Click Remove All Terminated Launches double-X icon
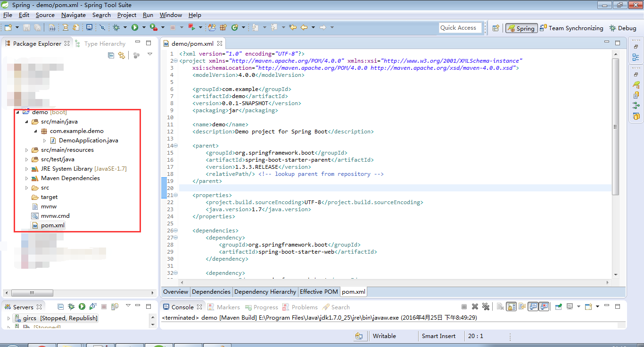 486,306
